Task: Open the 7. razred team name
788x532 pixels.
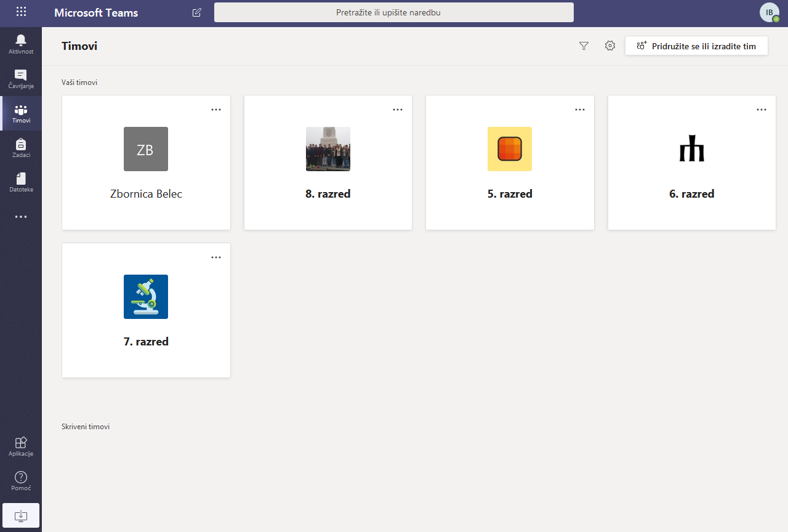Action: [x=146, y=342]
